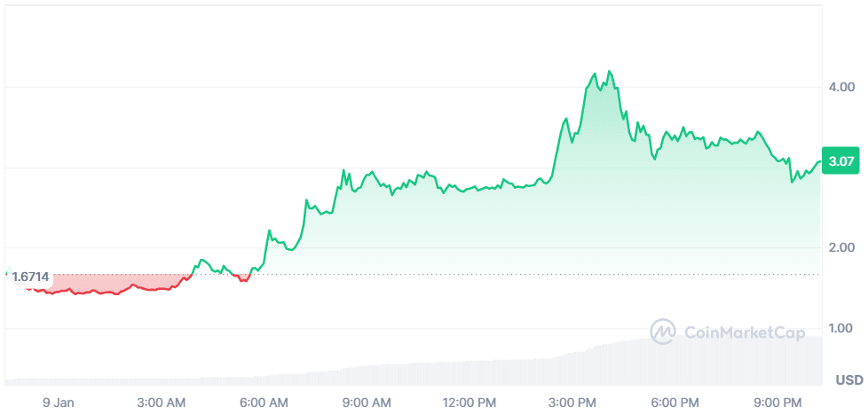868x414 pixels.
Task: Select the 6:00 AM time marker
Action: coord(264,402)
